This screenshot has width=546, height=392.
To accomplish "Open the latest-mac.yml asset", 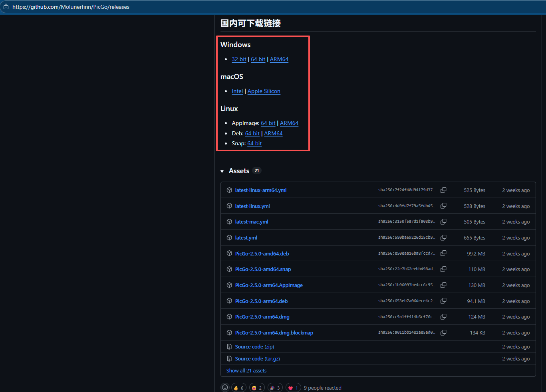I will coord(252,222).
